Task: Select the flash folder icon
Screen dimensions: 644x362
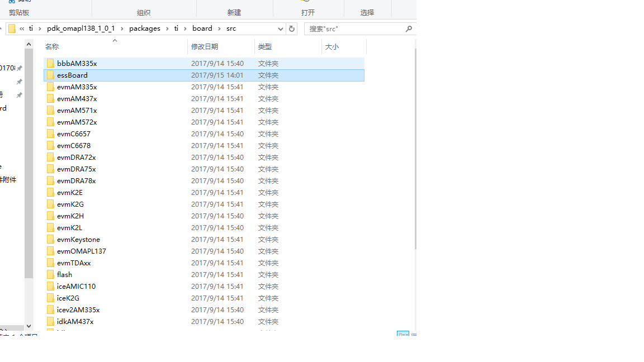Action: 50,275
